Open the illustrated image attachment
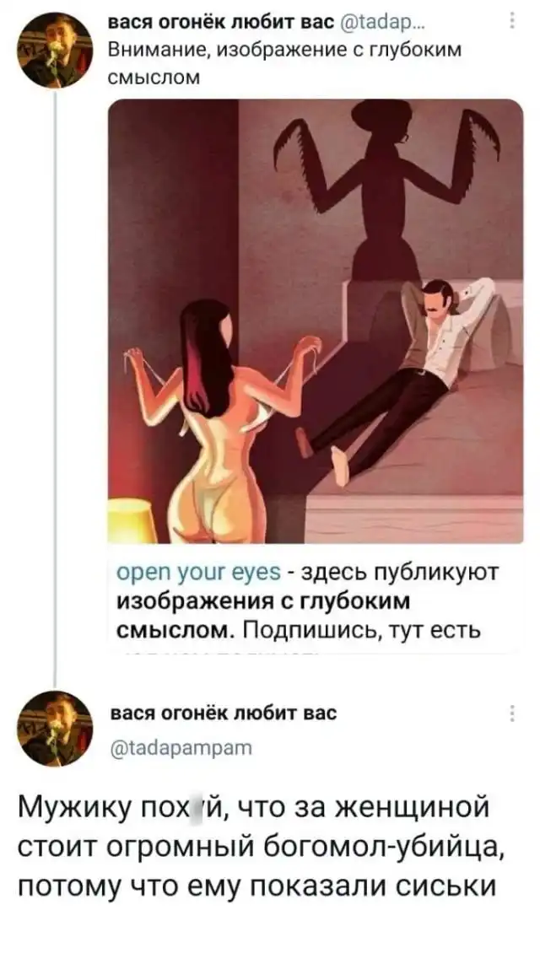This screenshot has height=980, width=540. (x=316, y=321)
